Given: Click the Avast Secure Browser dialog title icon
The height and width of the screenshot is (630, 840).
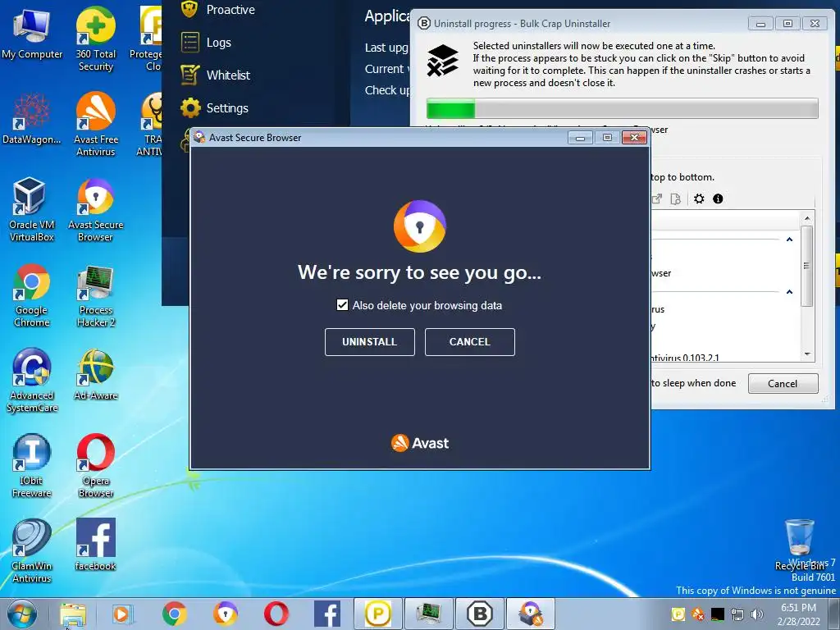Looking at the screenshot, I should tap(199, 137).
